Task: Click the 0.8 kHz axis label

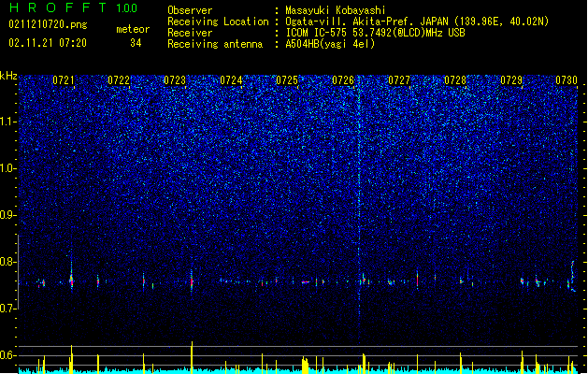Action: (8, 262)
